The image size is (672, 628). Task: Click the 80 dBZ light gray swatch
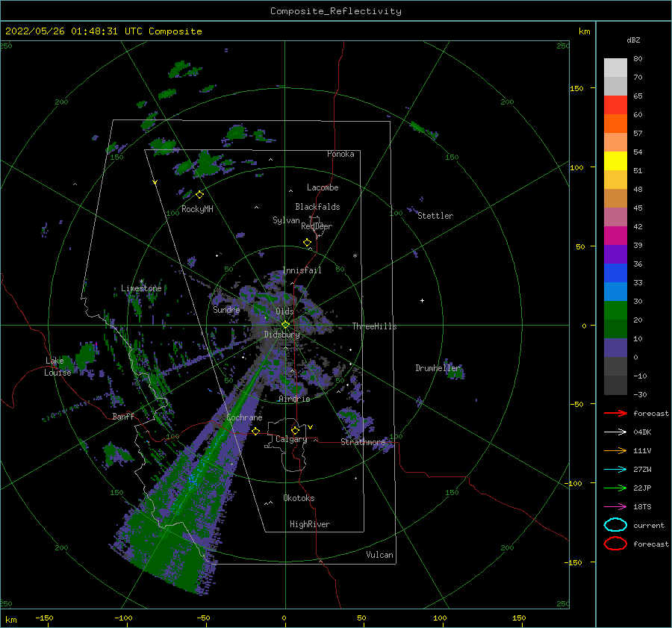[615, 67]
